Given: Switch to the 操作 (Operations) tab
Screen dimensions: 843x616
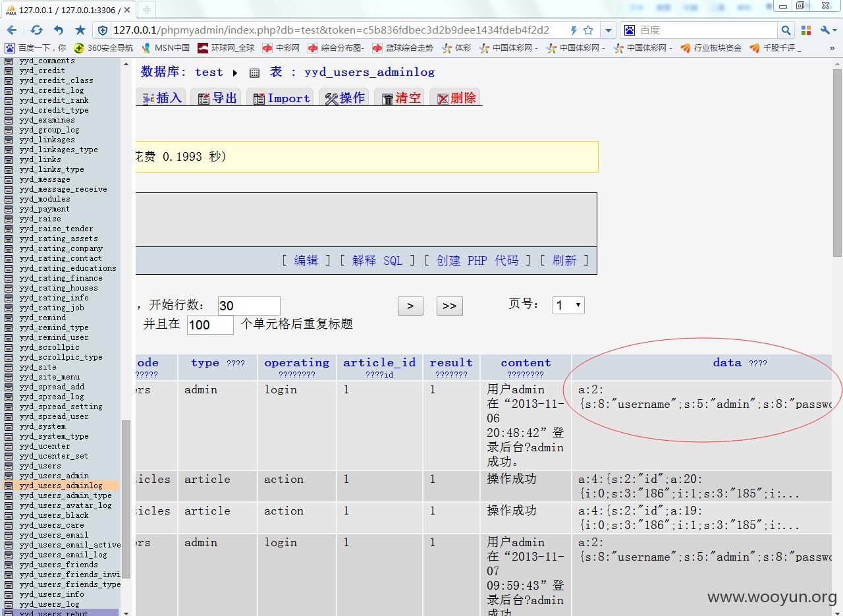Looking at the screenshot, I should click(345, 98).
